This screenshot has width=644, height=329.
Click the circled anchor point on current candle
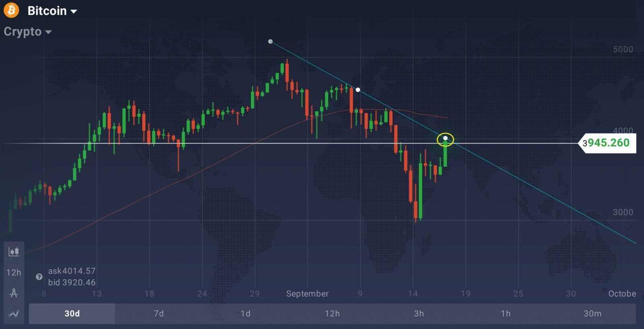click(x=445, y=138)
